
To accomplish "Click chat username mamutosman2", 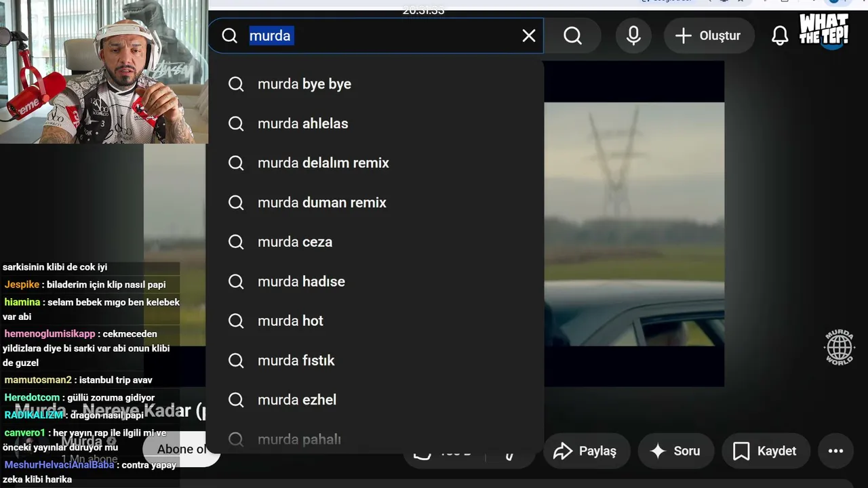I will click(38, 380).
